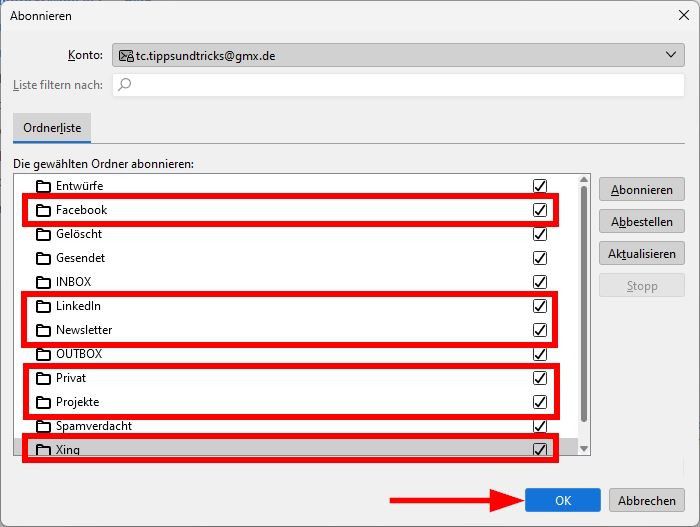Select the Ordnerliste tab
The height and width of the screenshot is (527, 700).
[x=52, y=128]
